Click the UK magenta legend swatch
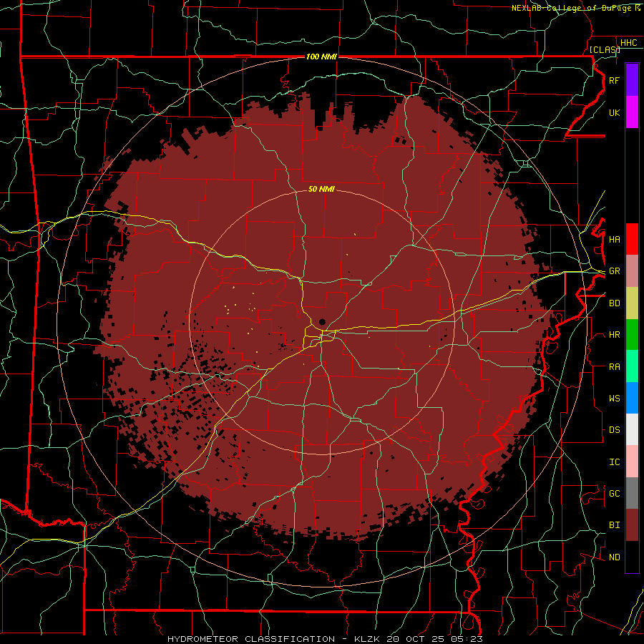This screenshot has width=644, height=644. coord(632,112)
